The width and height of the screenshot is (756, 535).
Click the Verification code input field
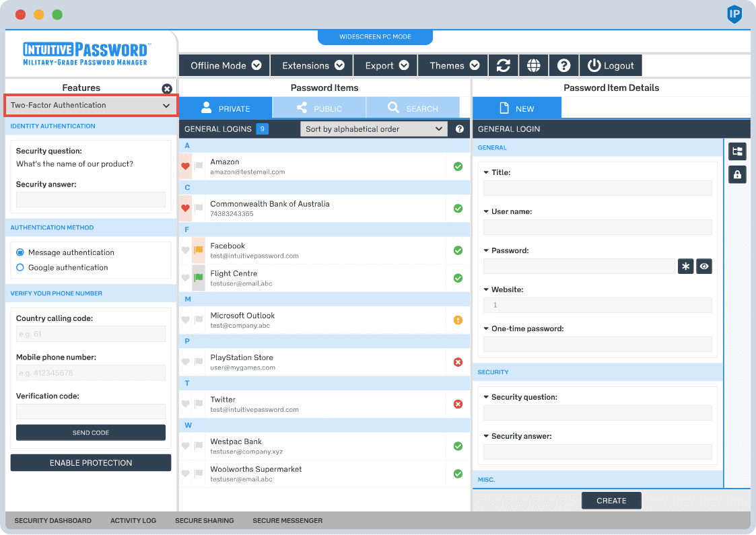click(x=91, y=412)
